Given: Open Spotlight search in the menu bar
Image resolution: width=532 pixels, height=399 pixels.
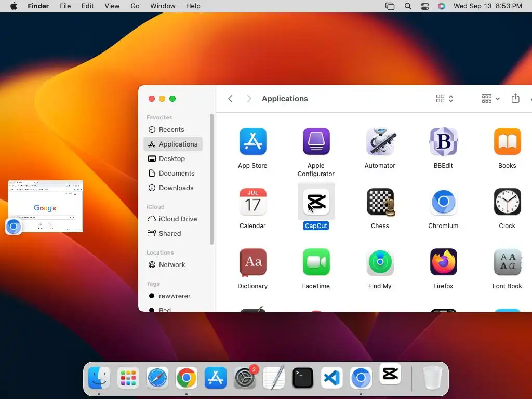Looking at the screenshot, I should pyautogui.click(x=408, y=6).
